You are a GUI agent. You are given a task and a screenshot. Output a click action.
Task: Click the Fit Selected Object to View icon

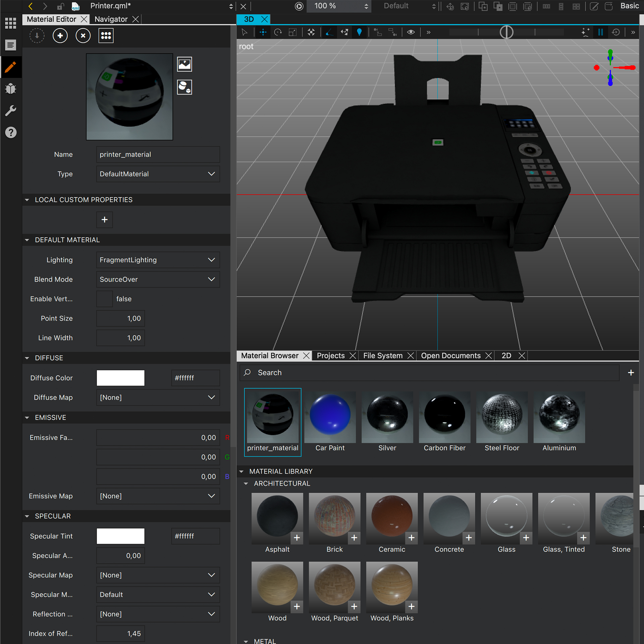click(311, 32)
